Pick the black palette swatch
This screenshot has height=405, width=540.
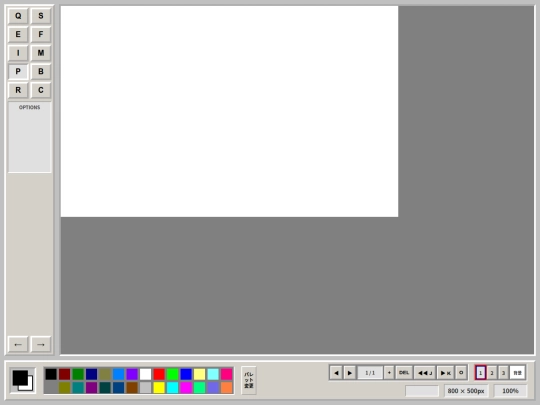tap(51, 374)
